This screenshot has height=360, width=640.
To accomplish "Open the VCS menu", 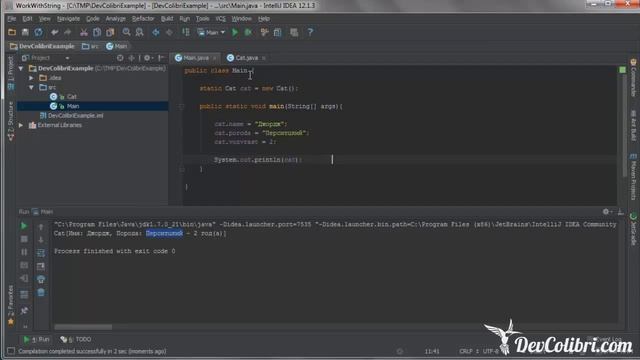I will (220, 19).
